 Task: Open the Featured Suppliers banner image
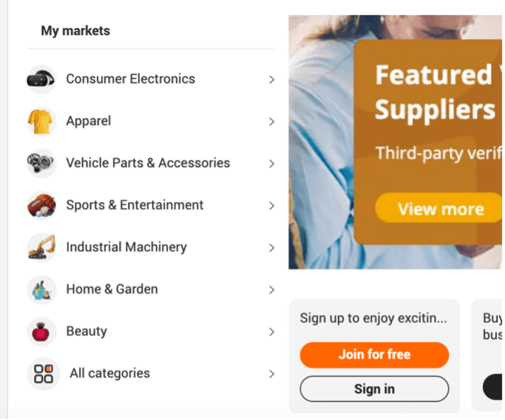click(395, 142)
